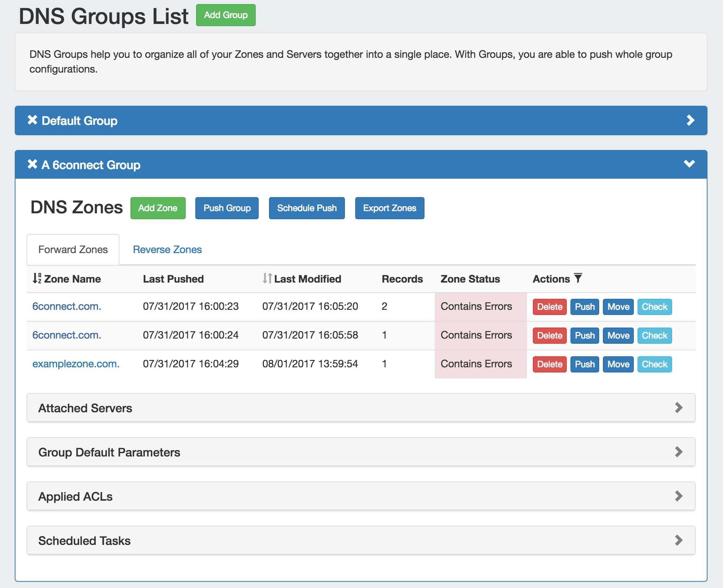Select the Forward Zones tab

click(73, 250)
